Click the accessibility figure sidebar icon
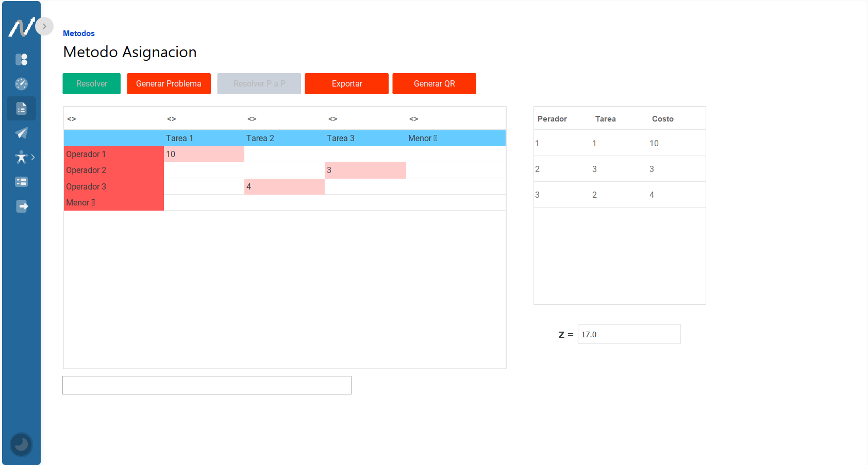This screenshot has width=868, height=465. 21,157
